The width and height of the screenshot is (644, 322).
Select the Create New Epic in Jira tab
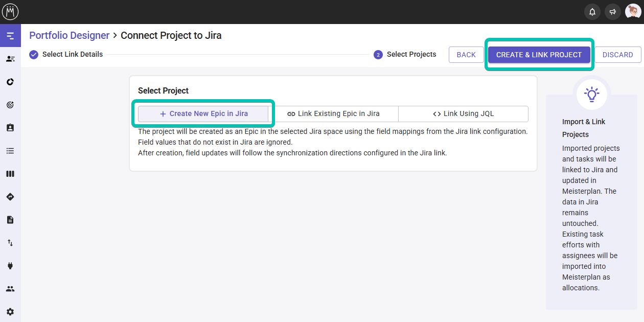[203, 114]
